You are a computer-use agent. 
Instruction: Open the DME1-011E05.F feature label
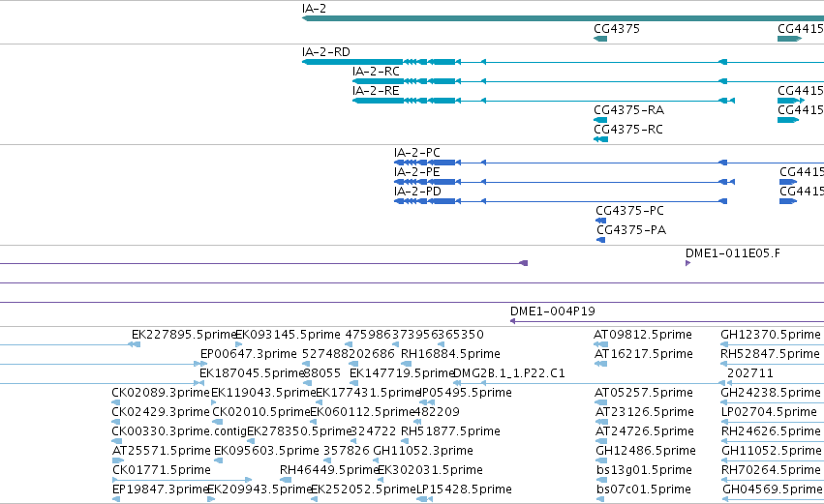pyautogui.click(x=733, y=253)
